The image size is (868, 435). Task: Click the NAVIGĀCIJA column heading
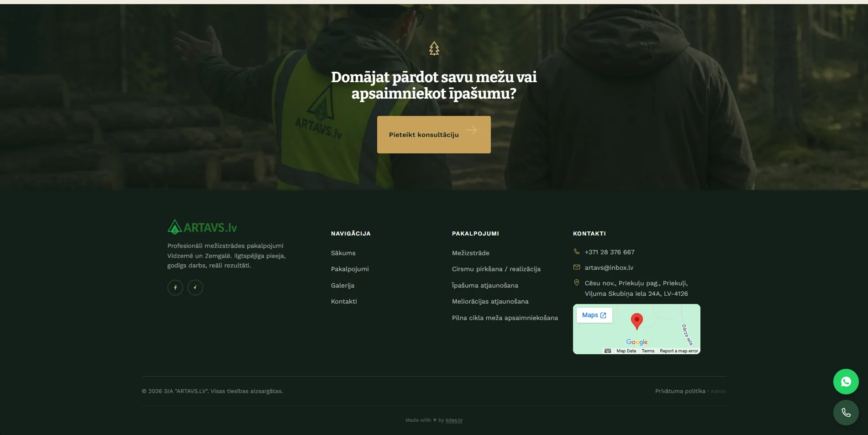351,233
